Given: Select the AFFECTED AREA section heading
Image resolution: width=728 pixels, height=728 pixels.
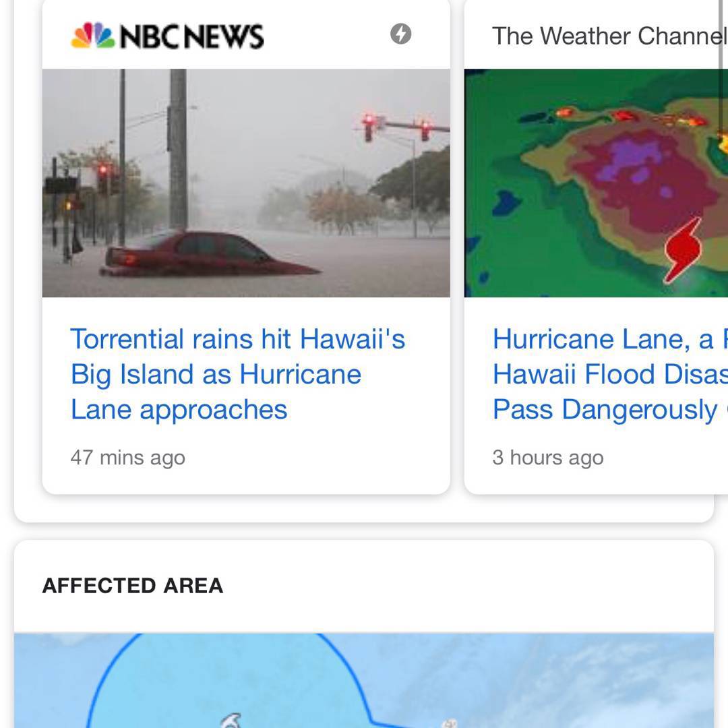Looking at the screenshot, I should click(132, 586).
